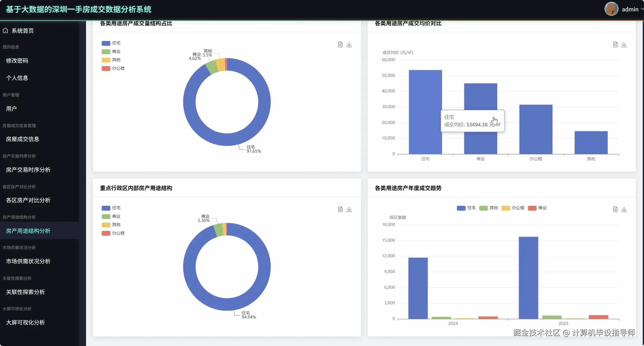Open 各区房产对比分析 menu item

click(28, 200)
